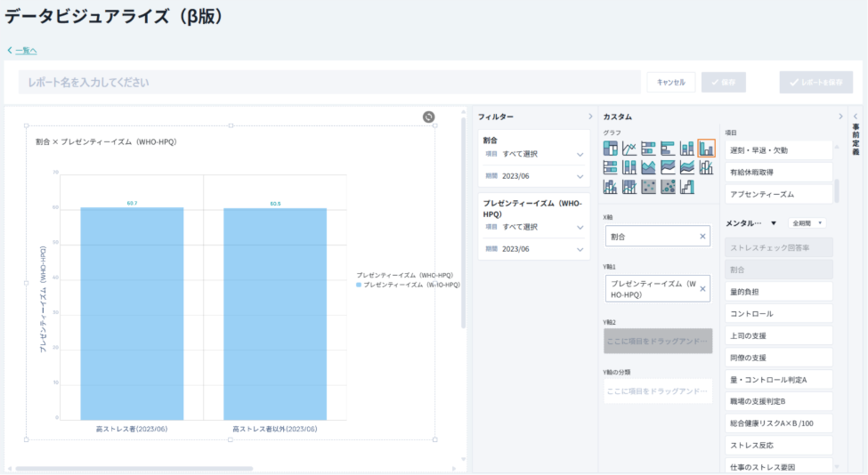Image resolution: width=868 pixels, height=475 pixels.
Task: Select the 100% stacked horizontal bar icon
Action: pyautogui.click(x=610, y=167)
